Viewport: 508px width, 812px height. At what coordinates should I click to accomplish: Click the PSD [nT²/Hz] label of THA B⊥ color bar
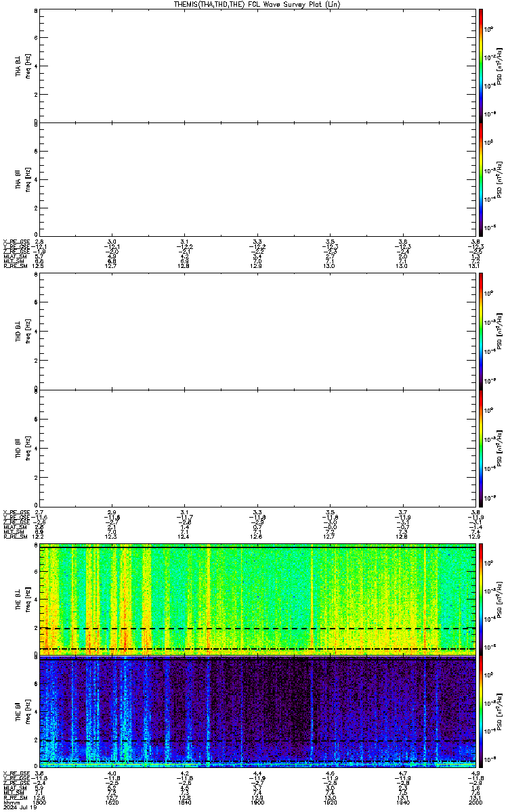click(x=501, y=66)
